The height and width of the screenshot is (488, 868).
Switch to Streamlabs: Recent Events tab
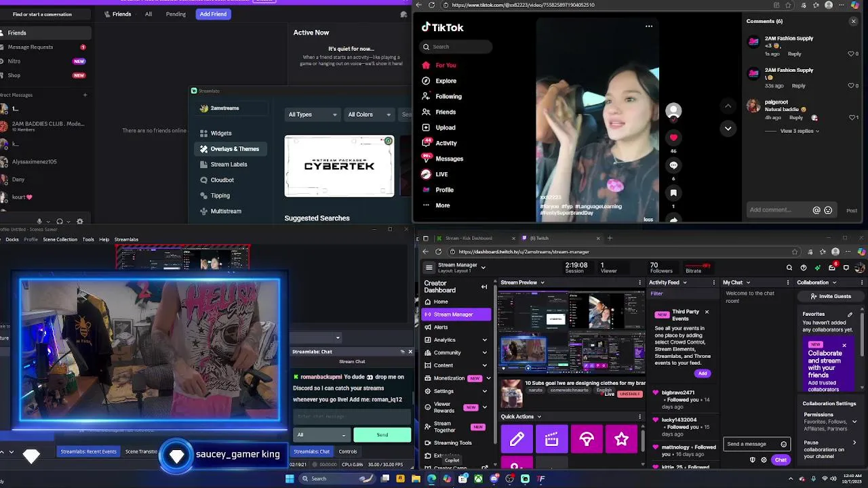pos(88,451)
